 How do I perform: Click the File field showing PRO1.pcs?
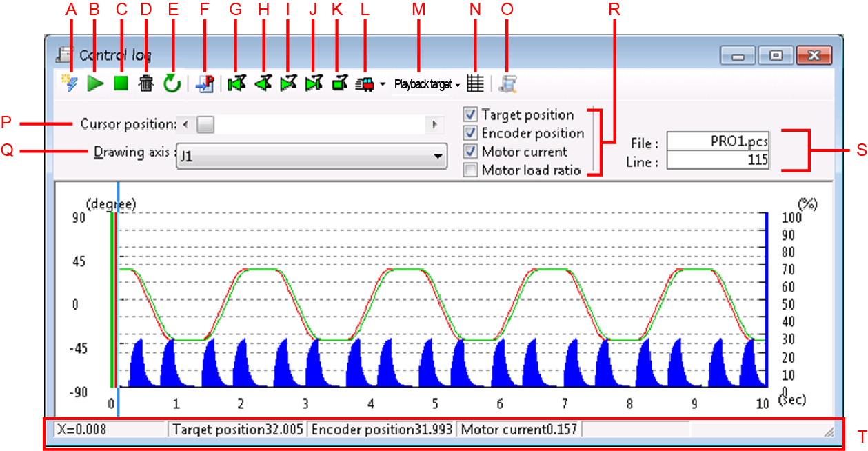718,141
